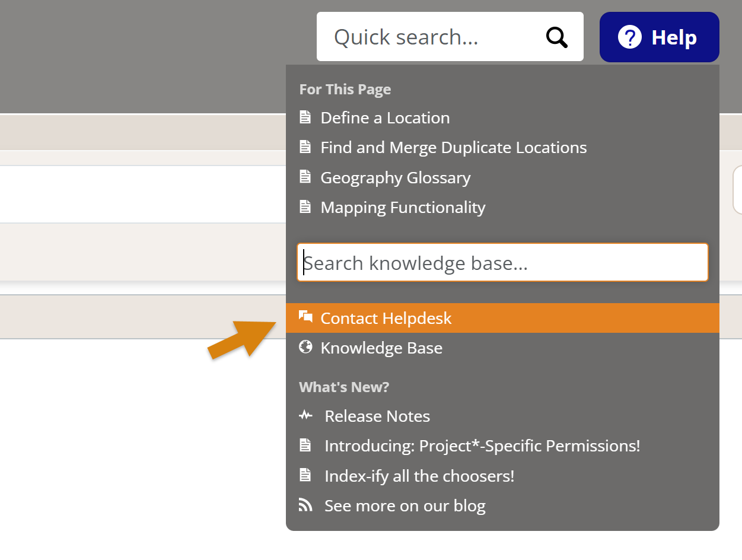Click the question mark Help icon
This screenshot has width=742, height=560.
[x=629, y=37]
